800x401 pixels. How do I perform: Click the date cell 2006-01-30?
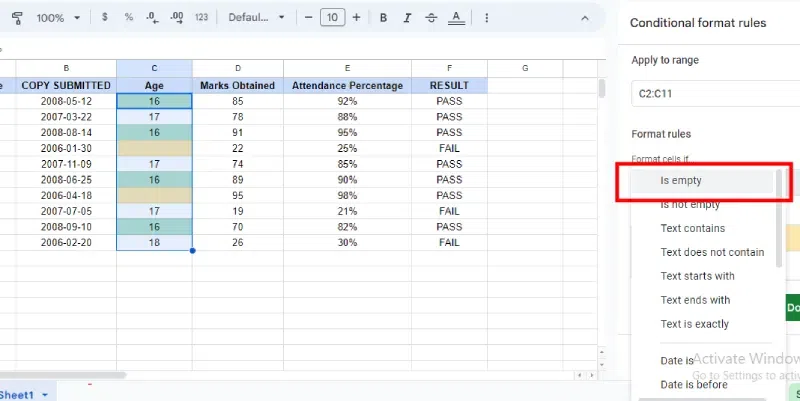coord(66,148)
